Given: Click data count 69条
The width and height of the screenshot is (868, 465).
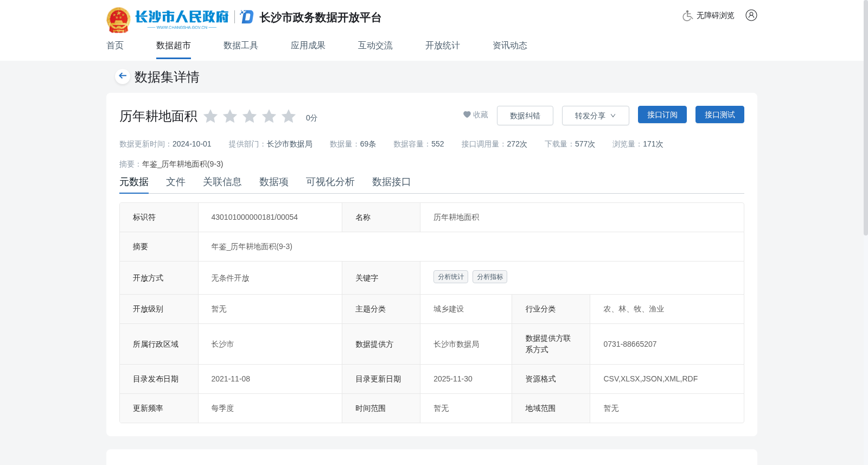Looking at the screenshot, I should point(368,144).
